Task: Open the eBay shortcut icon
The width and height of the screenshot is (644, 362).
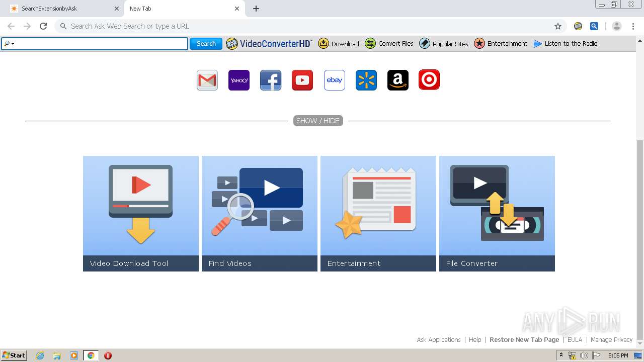Action: [335, 80]
